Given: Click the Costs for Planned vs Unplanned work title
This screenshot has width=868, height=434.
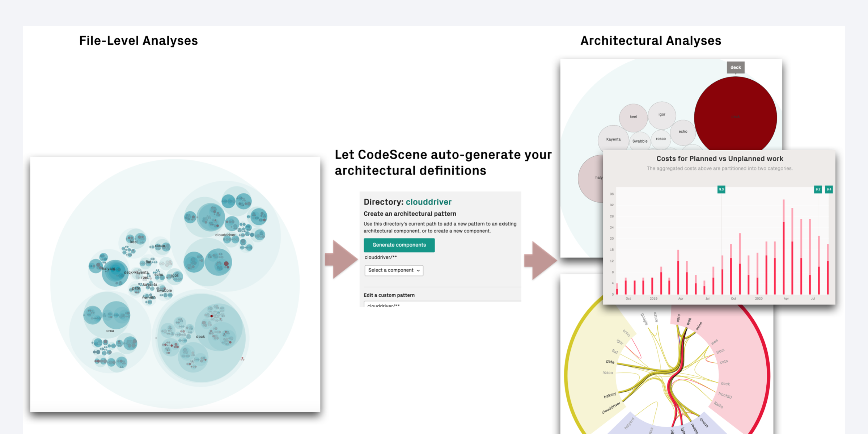Looking at the screenshot, I should [719, 159].
